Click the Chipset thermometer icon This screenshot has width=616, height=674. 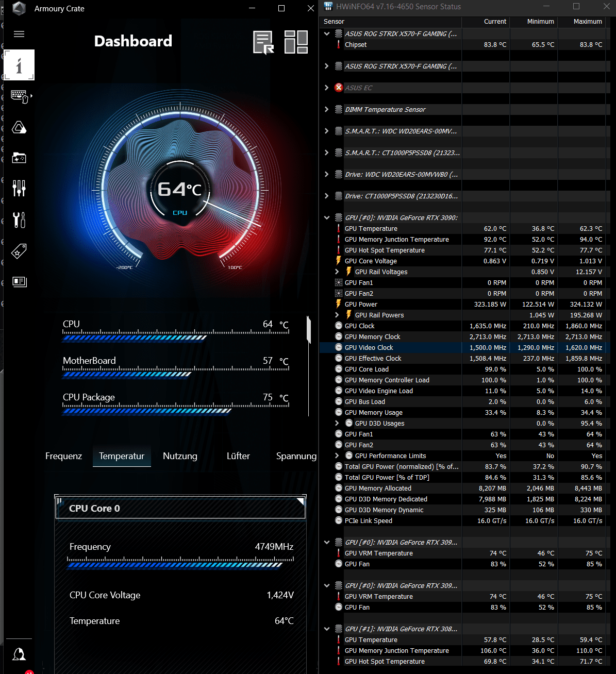coord(339,44)
